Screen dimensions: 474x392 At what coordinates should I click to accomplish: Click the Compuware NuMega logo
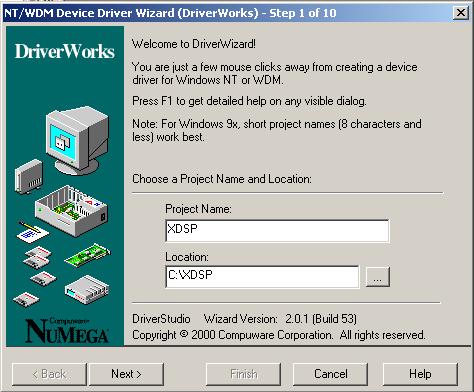(66, 330)
